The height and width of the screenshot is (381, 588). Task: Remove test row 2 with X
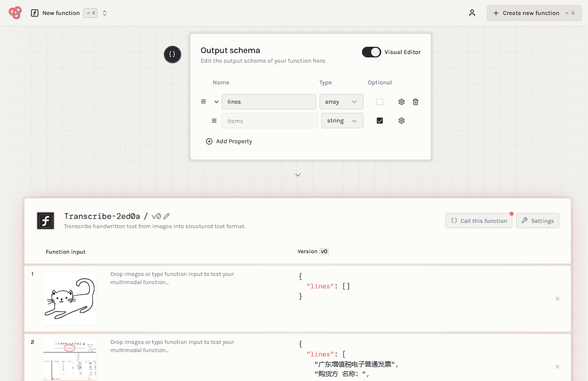(x=558, y=367)
